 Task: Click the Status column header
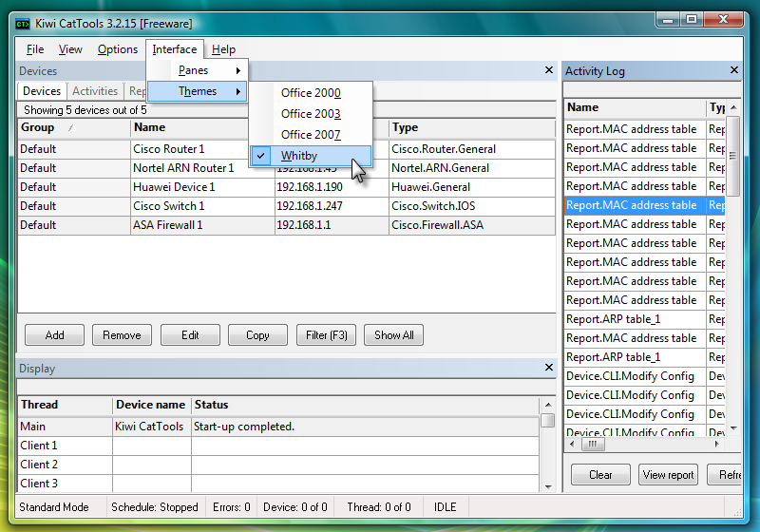click(x=366, y=405)
